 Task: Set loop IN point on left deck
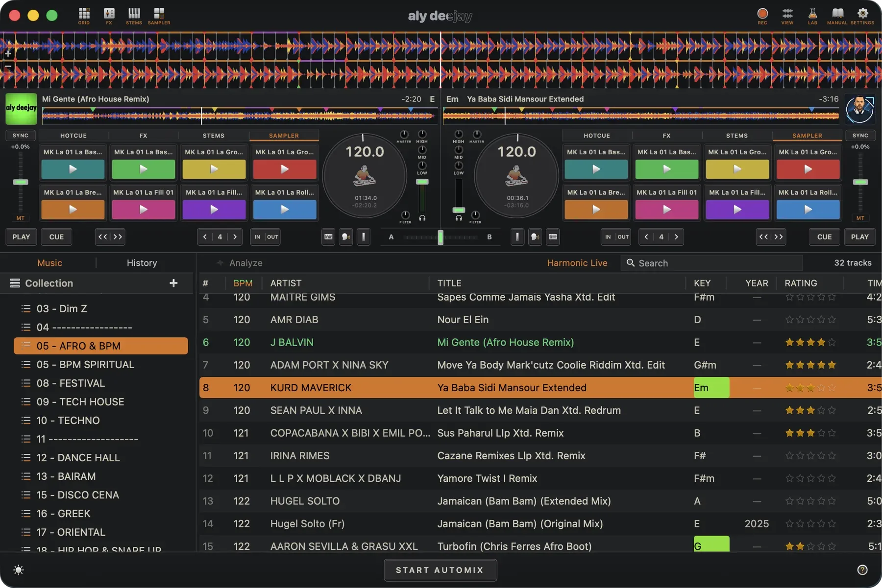(x=258, y=237)
